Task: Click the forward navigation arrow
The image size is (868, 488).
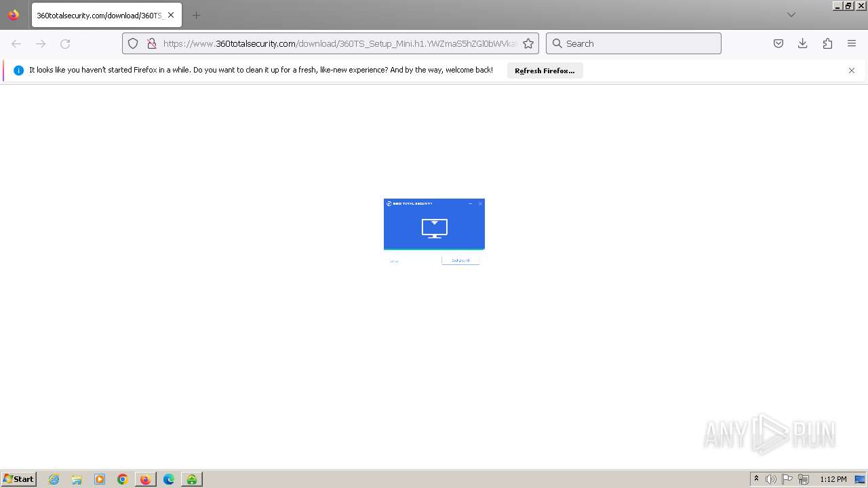Action: tap(41, 43)
